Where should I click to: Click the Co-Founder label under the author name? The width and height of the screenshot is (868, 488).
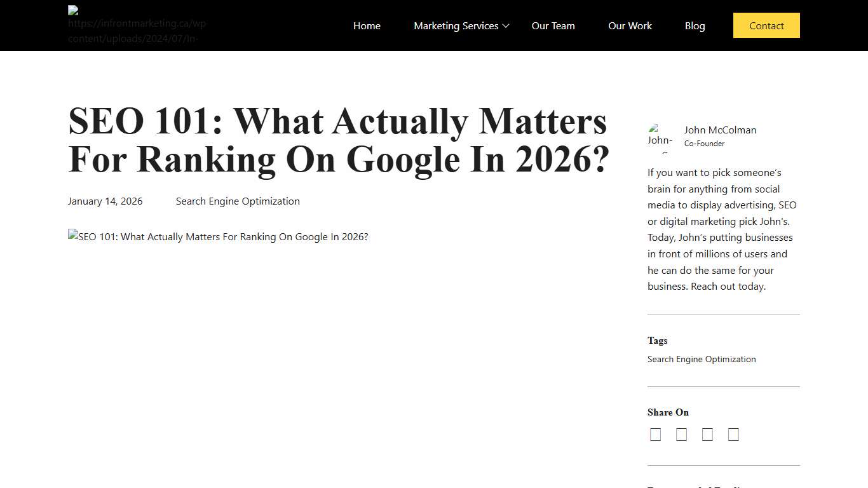coord(704,143)
